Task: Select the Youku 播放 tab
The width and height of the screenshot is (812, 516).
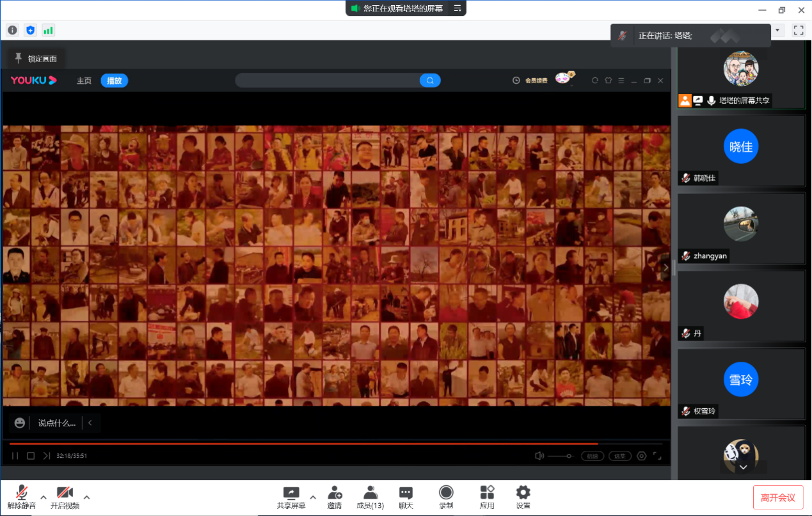Action: click(114, 81)
